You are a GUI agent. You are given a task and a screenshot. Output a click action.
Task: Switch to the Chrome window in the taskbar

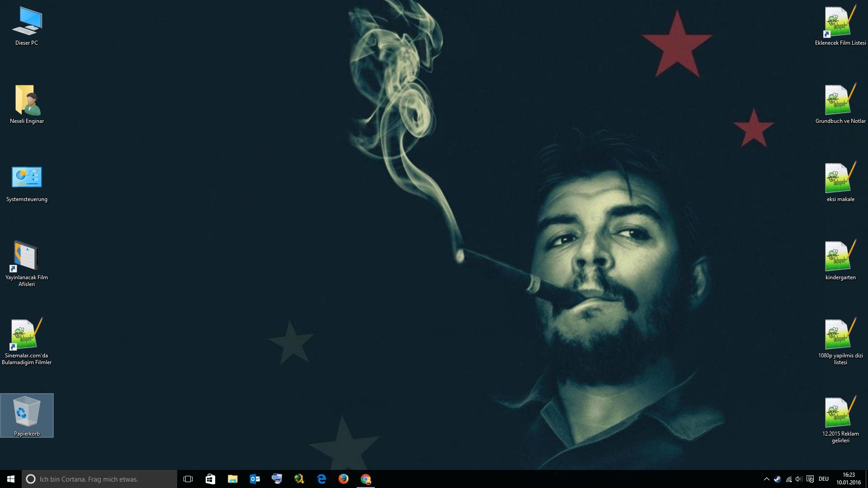366,479
